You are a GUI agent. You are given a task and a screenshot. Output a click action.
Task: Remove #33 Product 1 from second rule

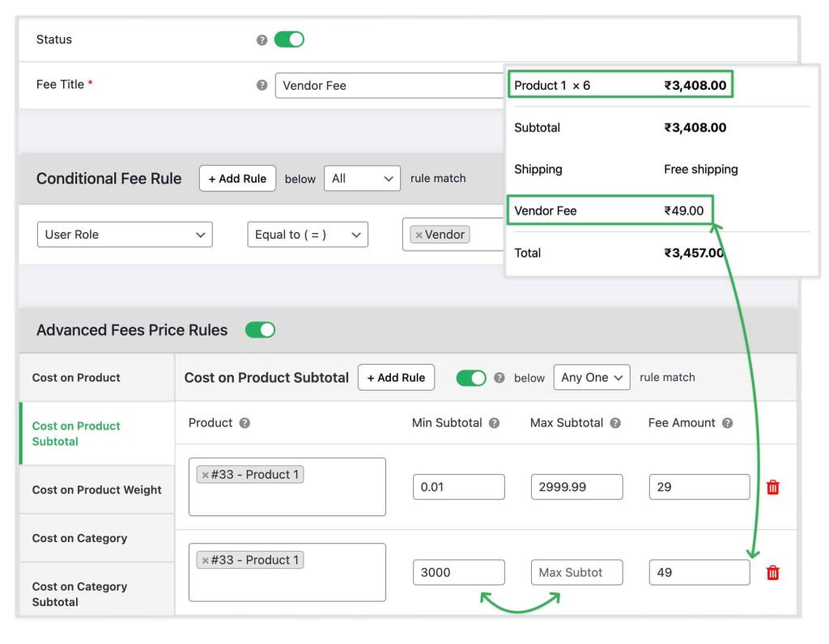coord(205,561)
